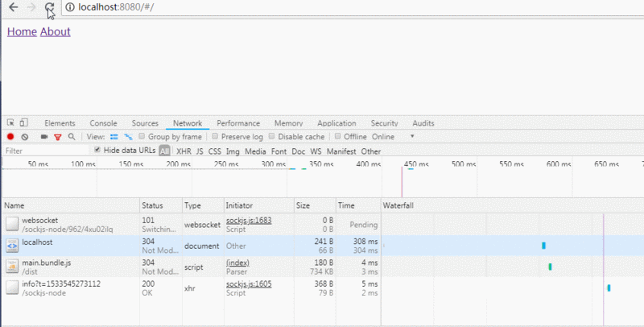Click the localhost document type icon
The height and width of the screenshot is (327, 644).
pos(12,246)
